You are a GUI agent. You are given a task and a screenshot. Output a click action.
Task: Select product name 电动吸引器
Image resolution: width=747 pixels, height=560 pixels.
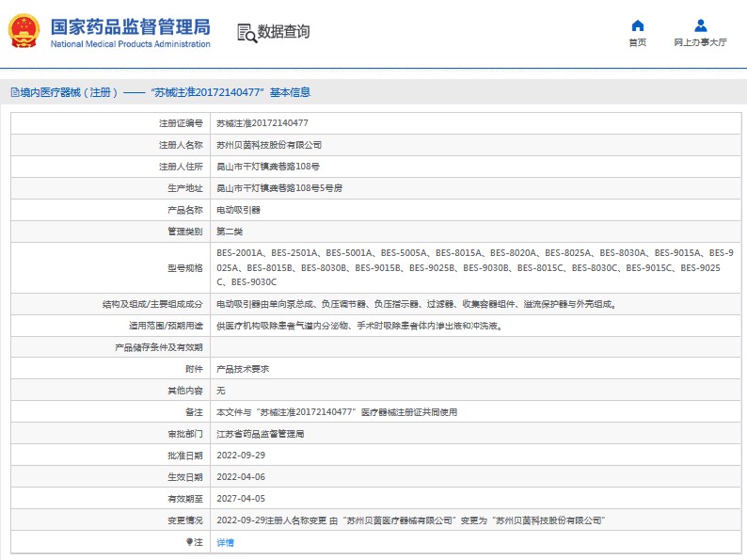(238, 210)
